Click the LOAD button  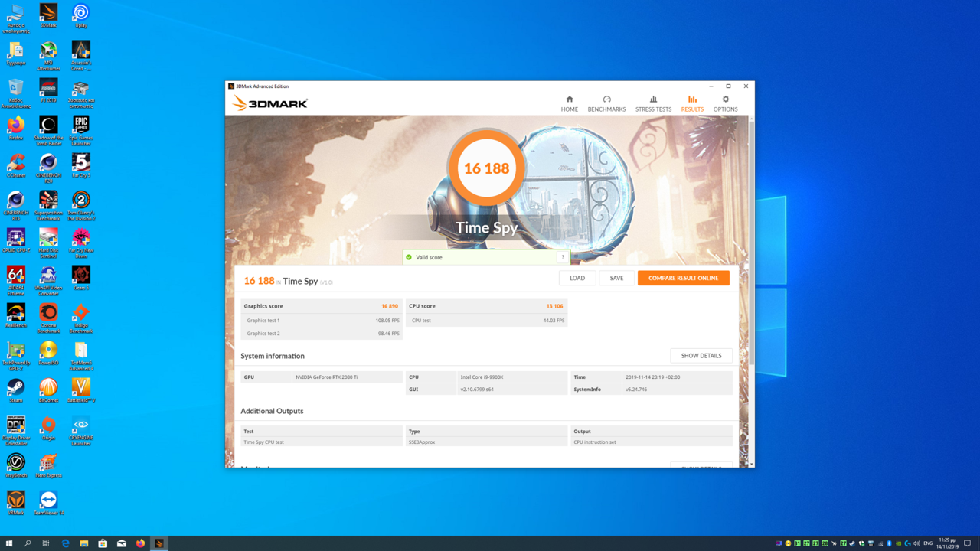(x=577, y=278)
